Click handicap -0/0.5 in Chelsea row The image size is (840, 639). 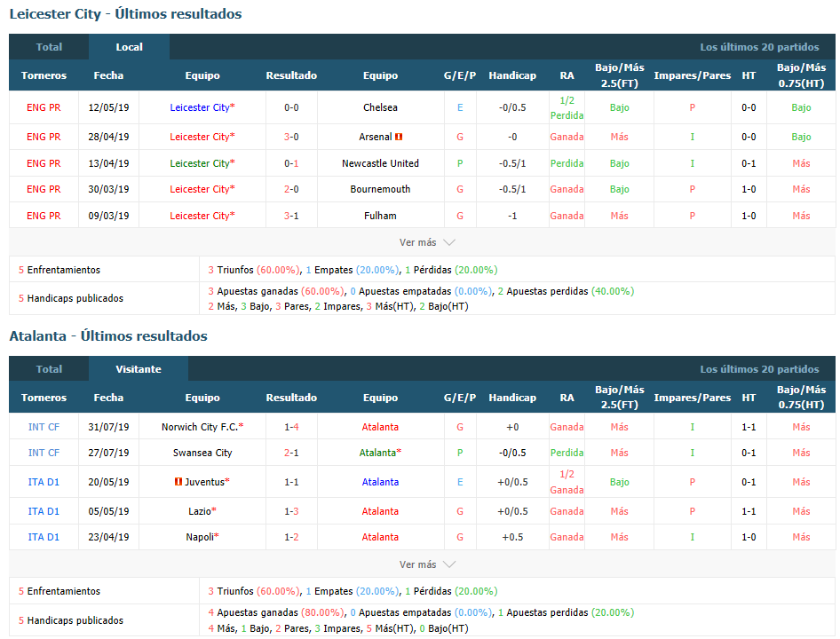pos(512,107)
